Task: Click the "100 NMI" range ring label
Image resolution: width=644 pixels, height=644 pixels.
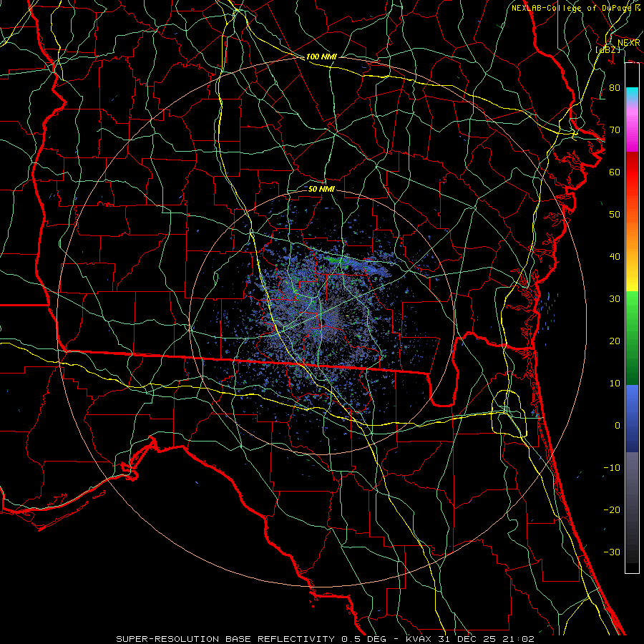Action: pyautogui.click(x=321, y=57)
